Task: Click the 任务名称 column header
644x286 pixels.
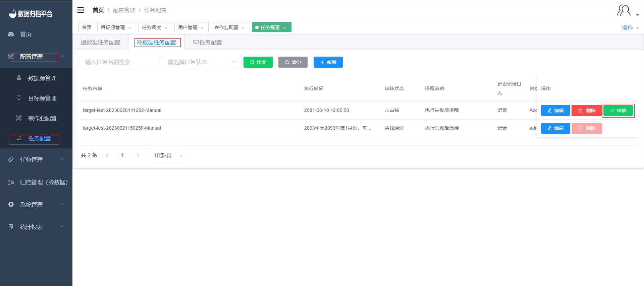Action: click(93, 88)
